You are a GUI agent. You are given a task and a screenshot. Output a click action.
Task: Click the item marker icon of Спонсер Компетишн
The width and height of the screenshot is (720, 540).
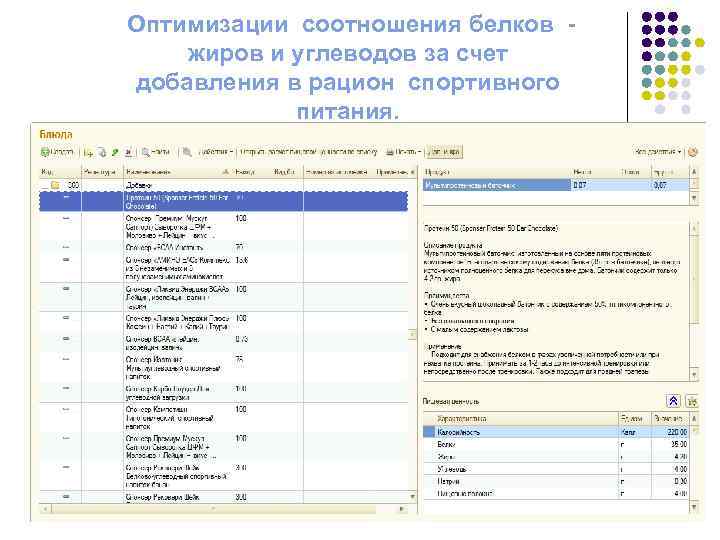(x=66, y=409)
